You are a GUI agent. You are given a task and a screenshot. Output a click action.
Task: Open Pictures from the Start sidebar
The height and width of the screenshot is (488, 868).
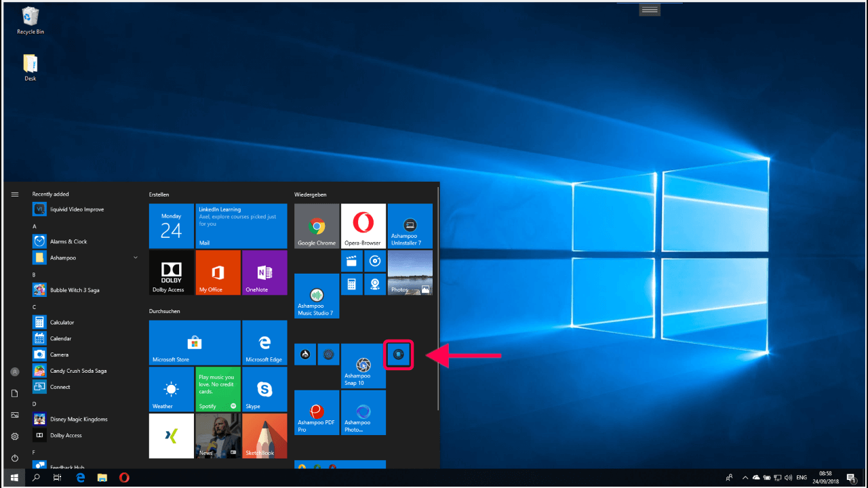click(15, 415)
